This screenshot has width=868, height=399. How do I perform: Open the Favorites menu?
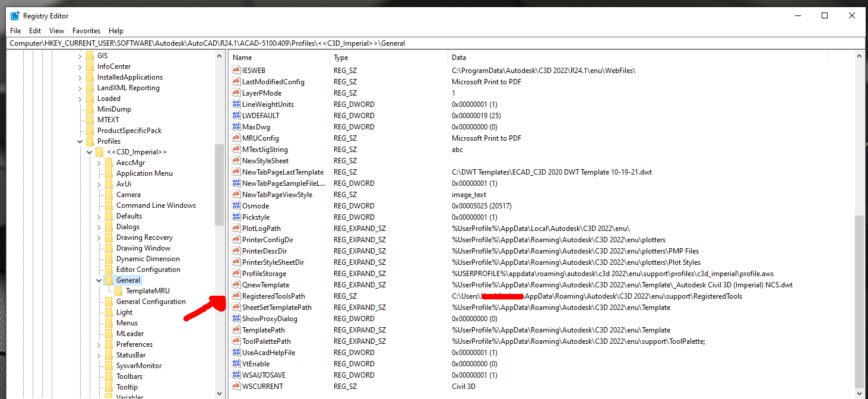86,30
